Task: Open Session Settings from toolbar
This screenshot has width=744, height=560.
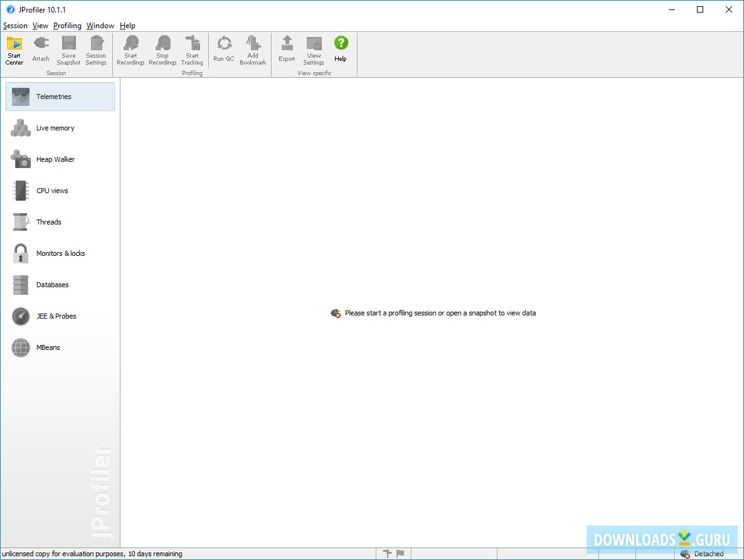Action: point(96,50)
